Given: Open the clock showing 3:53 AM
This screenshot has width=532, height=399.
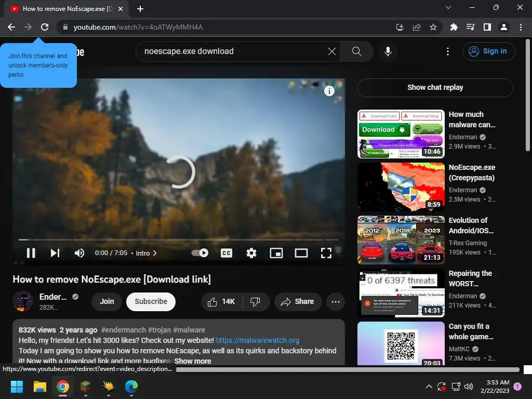Looking at the screenshot, I should click(495, 387).
